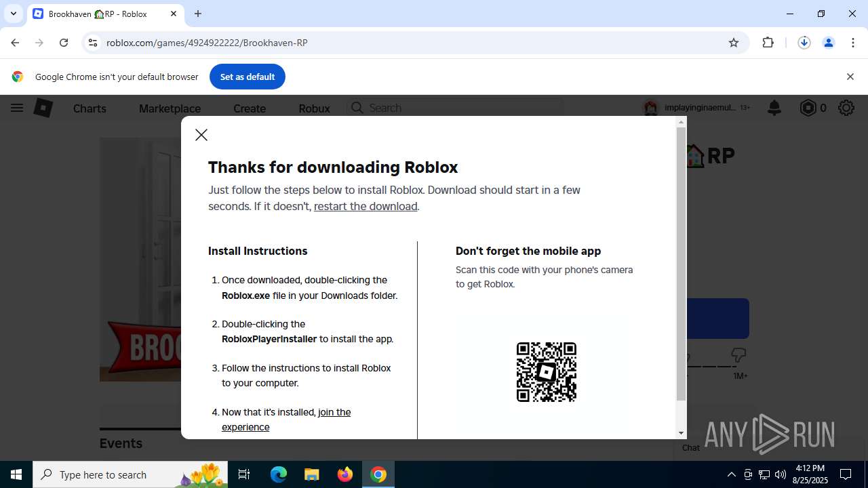
Task: Show hidden system tray icons
Action: point(731,474)
